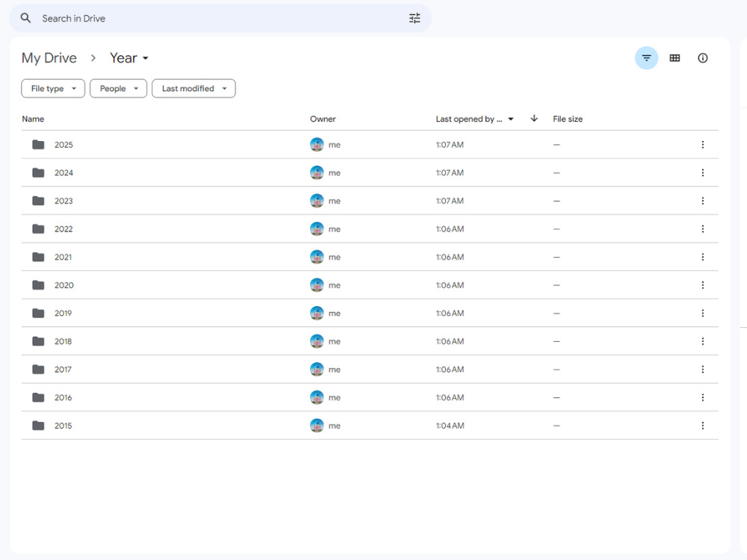Click the 2019 folder icon
Screen dimensions: 747x560
[38, 314]
